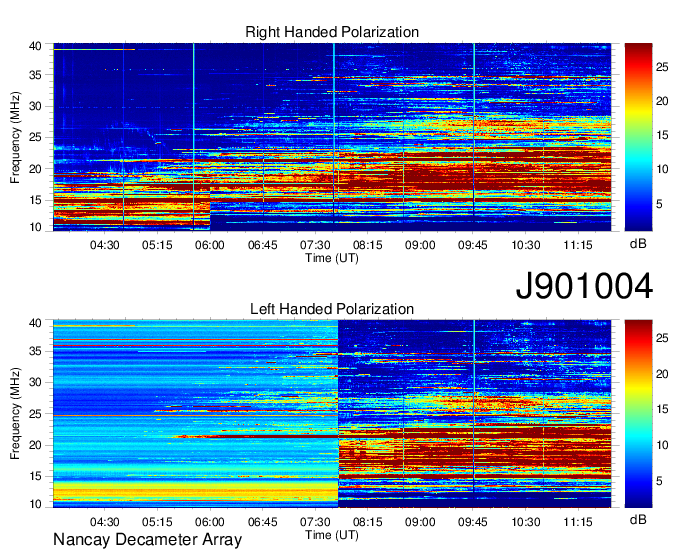Click the 5 dB tick on bottom colorbar

click(659, 481)
